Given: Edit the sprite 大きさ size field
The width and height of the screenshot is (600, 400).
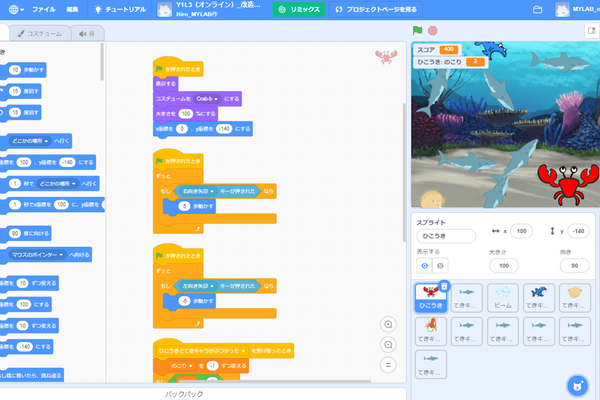Looking at the screenshot, I should 504,266.
